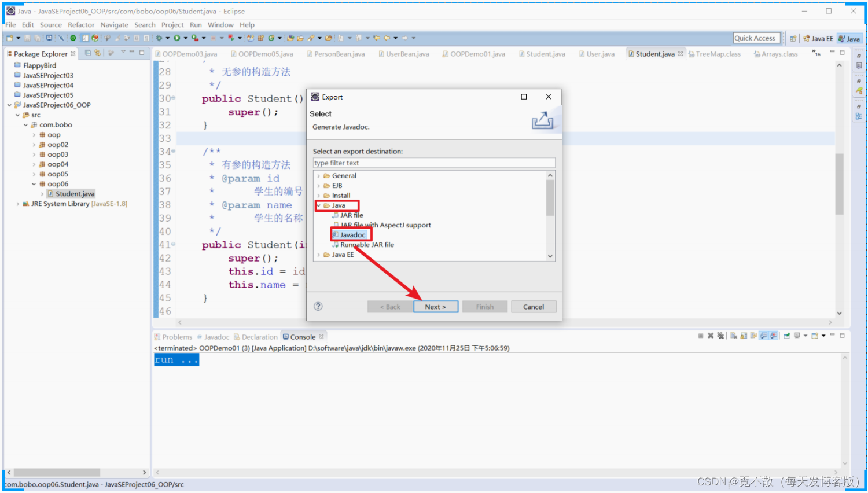Click Cancel in the Export dialog
868x493 pixels.
533,307
